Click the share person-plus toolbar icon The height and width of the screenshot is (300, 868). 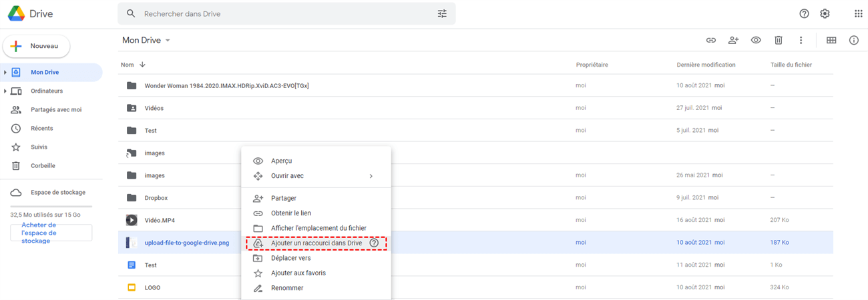(x=733, y=40)
